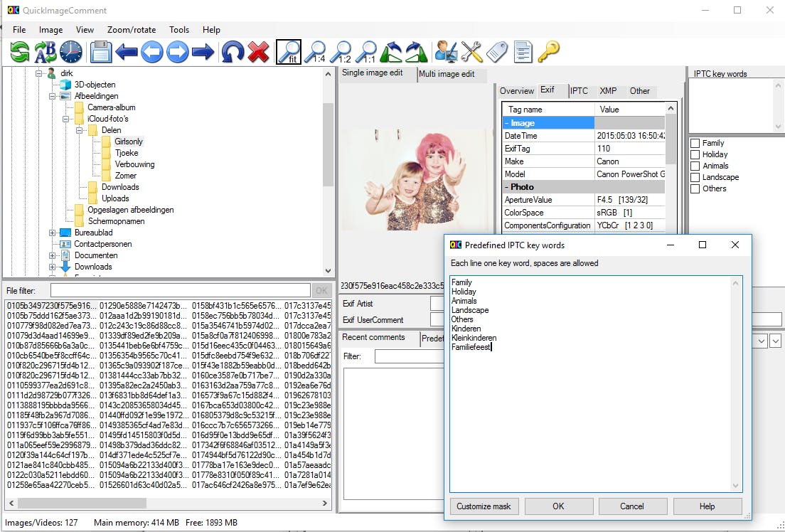
Task: Rotate image left with green triangle icon
Action: [391, 52]
